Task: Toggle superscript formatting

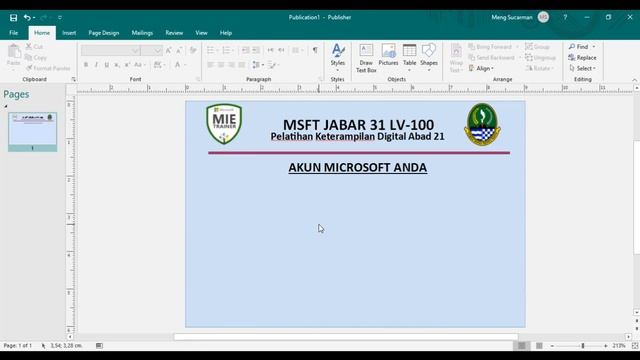Action: coord(127,65)
